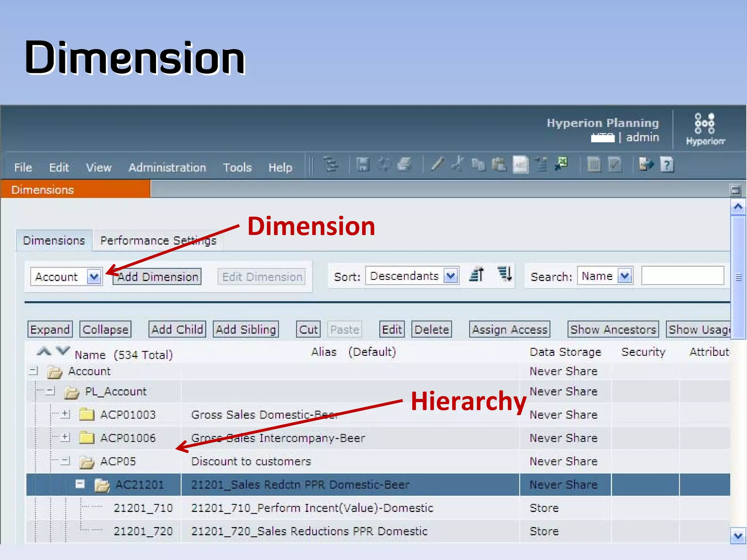This screenshot has height=560, width=747.
Task: Click the Add Child button
Action: pos(177,329)
